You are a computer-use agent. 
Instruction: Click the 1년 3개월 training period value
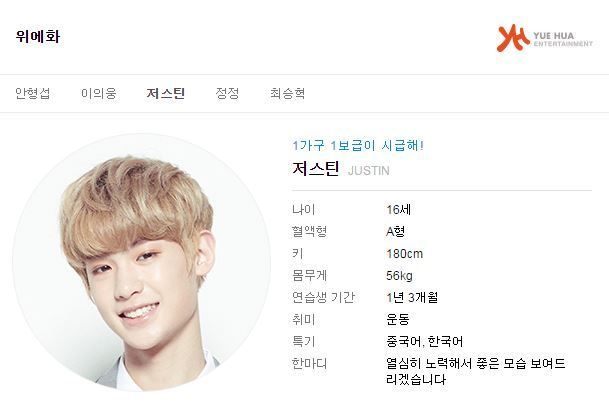412,298
